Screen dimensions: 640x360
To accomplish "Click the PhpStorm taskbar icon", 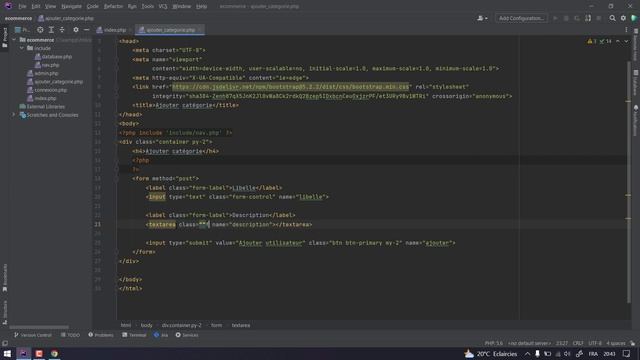I will [23, 353].
